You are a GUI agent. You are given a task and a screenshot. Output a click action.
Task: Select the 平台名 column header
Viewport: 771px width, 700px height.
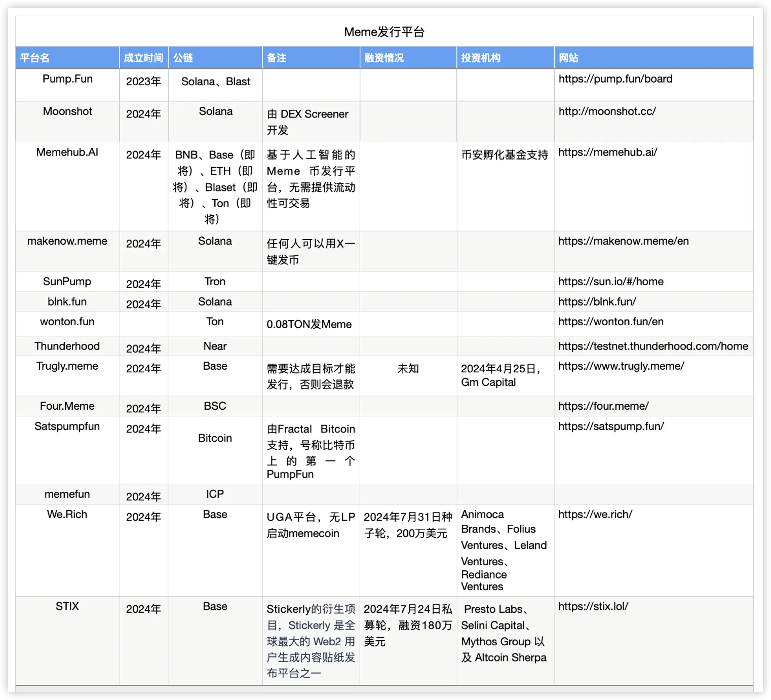coord(34,58)
